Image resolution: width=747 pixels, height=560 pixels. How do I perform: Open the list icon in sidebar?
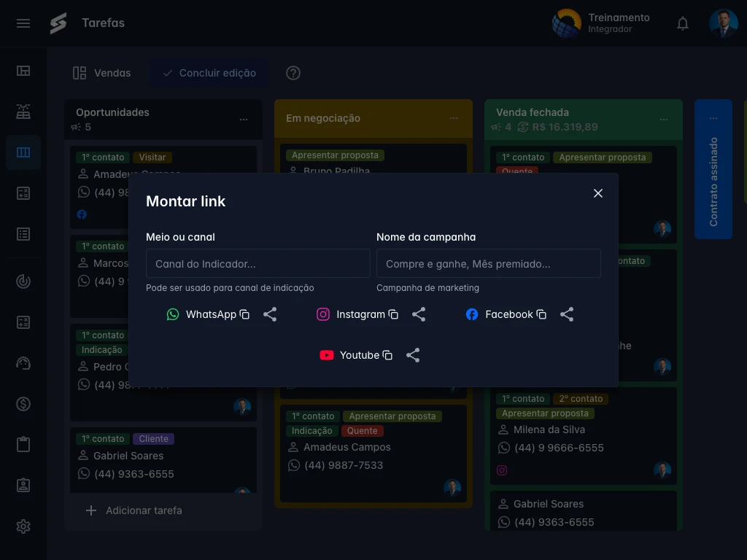(23, 234)
